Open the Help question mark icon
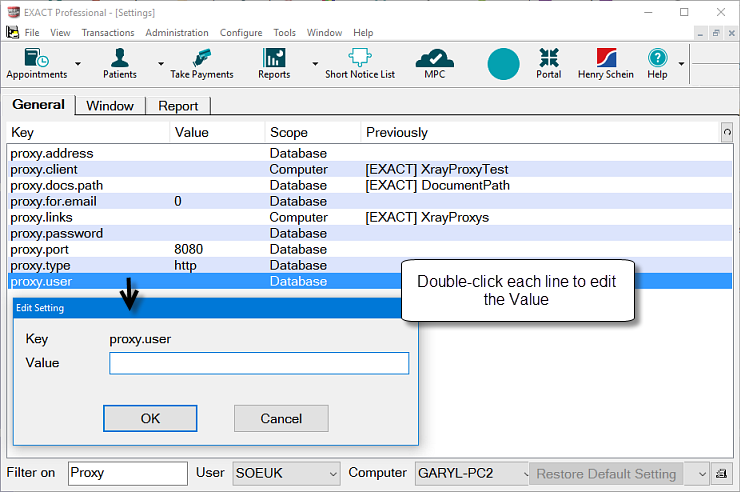The width and height of the screenshot is (740, 492). tap(657, 64)
